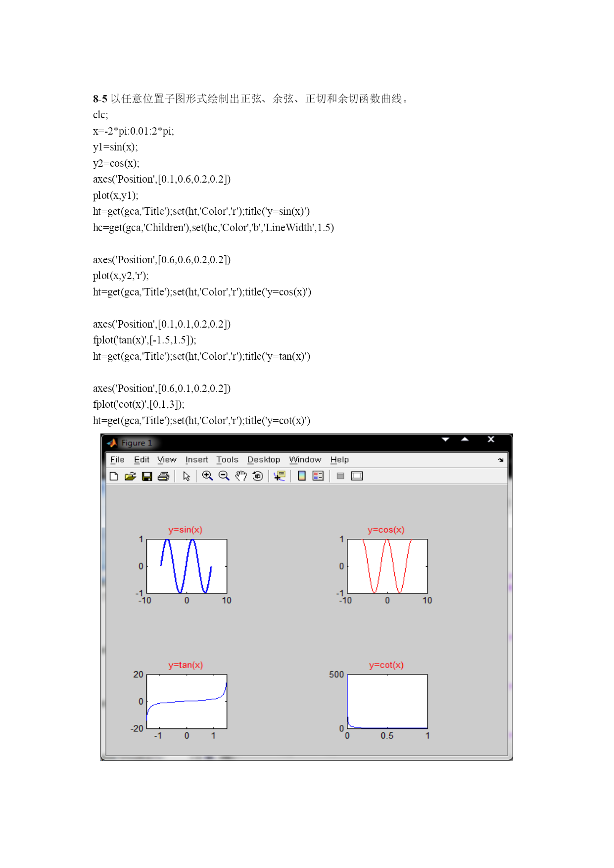
Task: Open the Tools menu
Action: click(x=227, y=460)
